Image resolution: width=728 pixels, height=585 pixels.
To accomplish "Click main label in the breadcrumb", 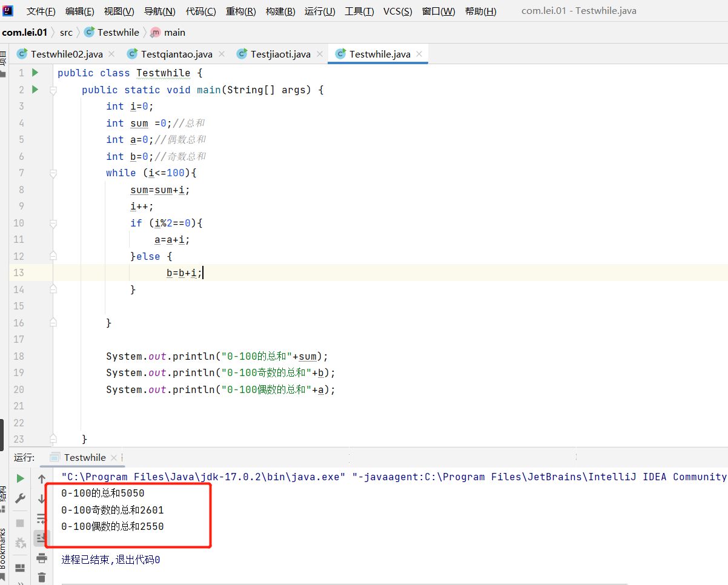I will coord(174,32).
